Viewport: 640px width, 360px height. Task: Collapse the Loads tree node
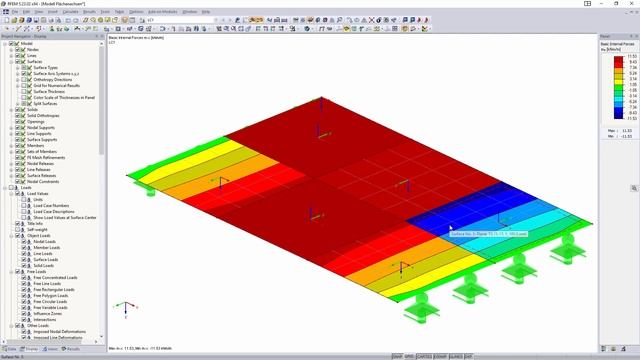coord(5,188)
